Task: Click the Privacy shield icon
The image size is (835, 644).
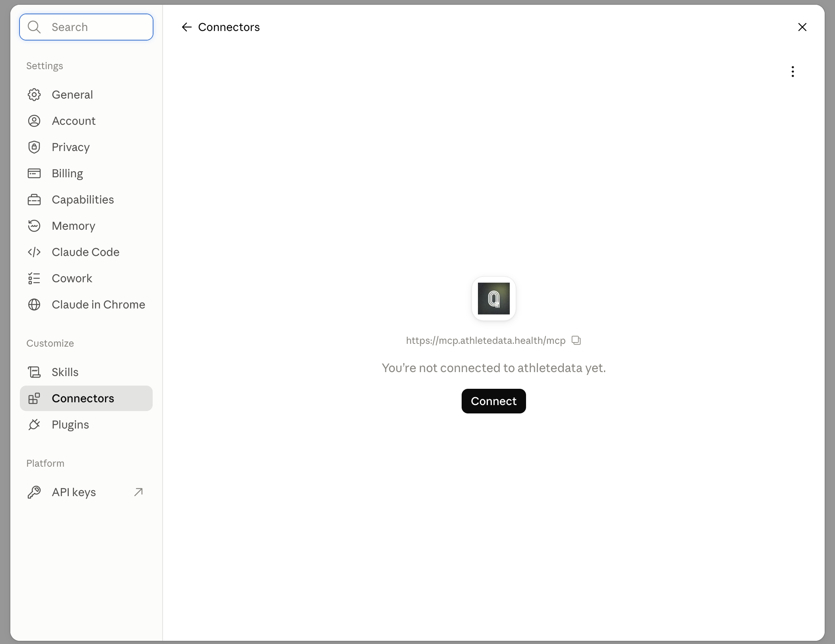Action: point(34,147)
